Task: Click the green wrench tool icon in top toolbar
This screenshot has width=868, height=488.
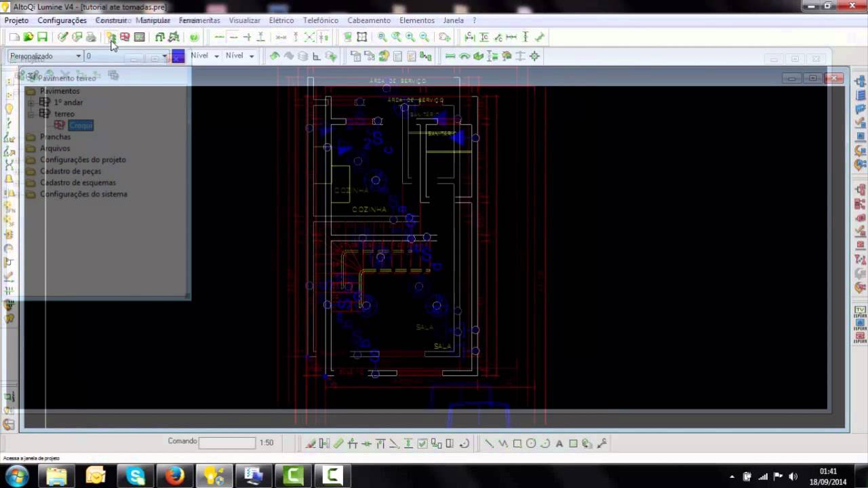Action: [x=540, y=37]
